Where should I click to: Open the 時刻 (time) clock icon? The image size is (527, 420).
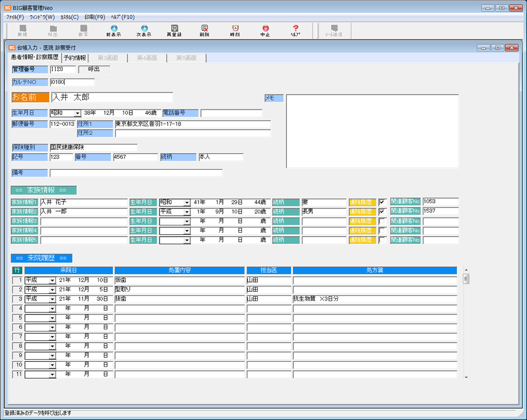pos(235,29)
